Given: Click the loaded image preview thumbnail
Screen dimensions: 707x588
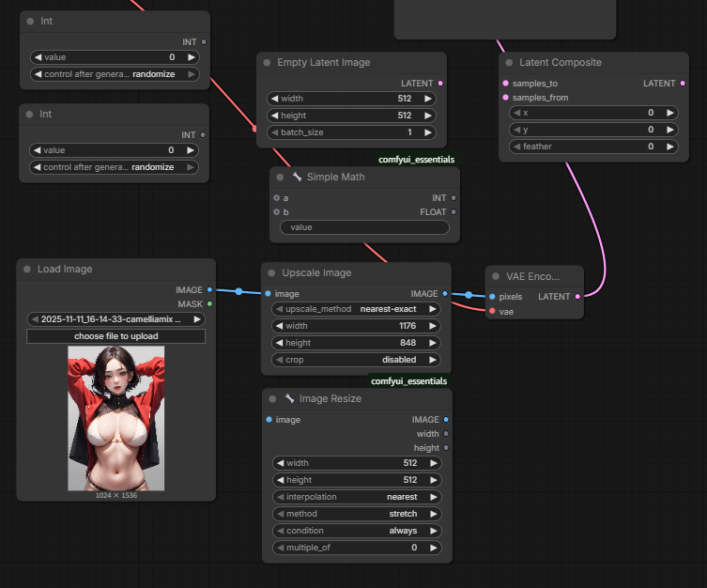Looking at the screenshot, I should pos(115,417).
